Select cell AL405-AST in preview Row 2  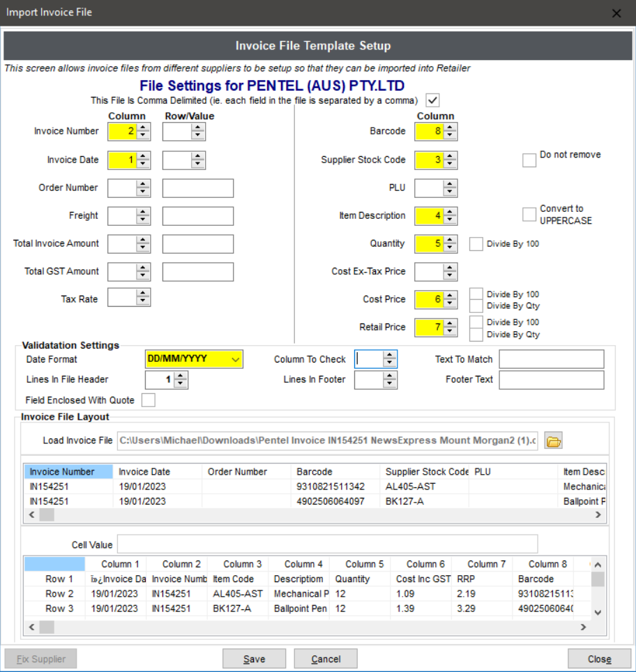click(238, 593)
